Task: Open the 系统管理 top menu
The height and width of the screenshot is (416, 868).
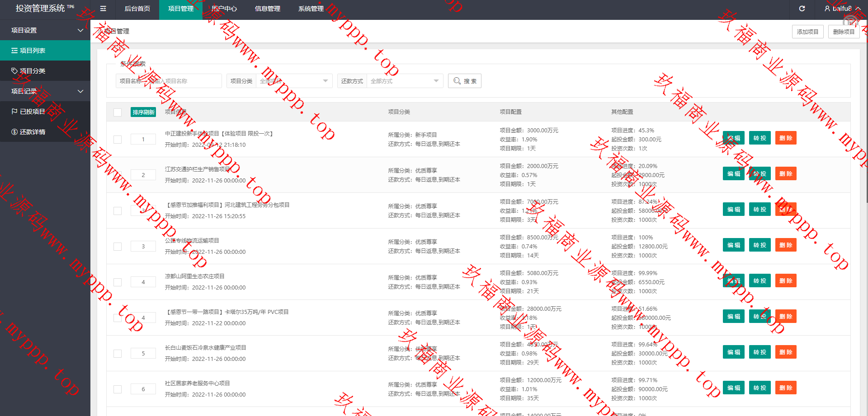Action: click(311, 9)
